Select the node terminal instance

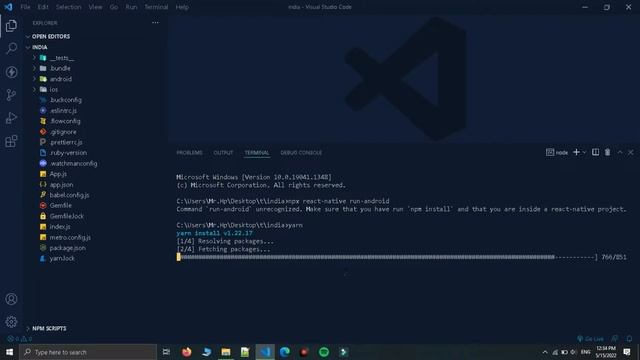(x=557, y=152)
